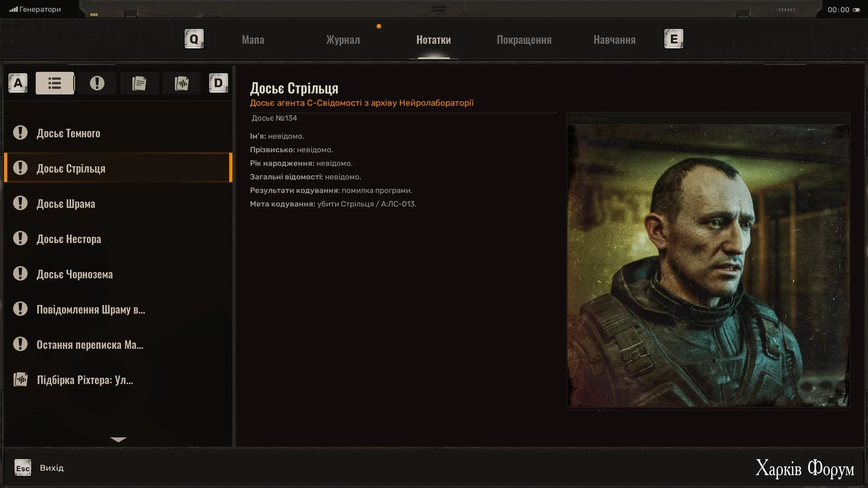Open the Досьє Чорнозема note
Viewport: 868px width, 488px height.
point(118,274)
